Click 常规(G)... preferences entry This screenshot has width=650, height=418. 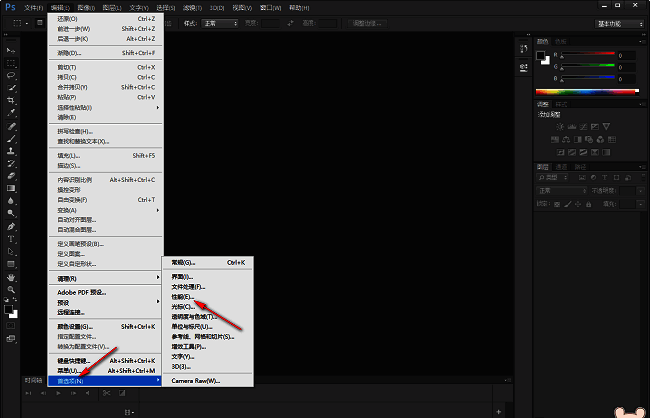[186, 261]
